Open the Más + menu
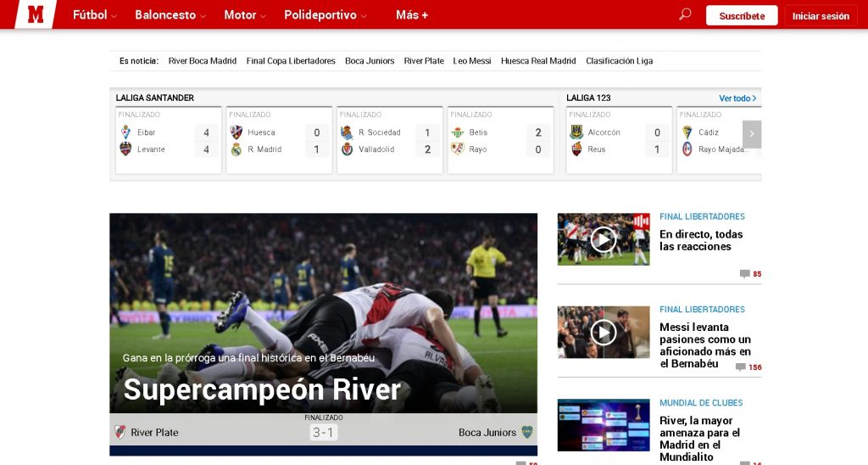 [412, 15]
